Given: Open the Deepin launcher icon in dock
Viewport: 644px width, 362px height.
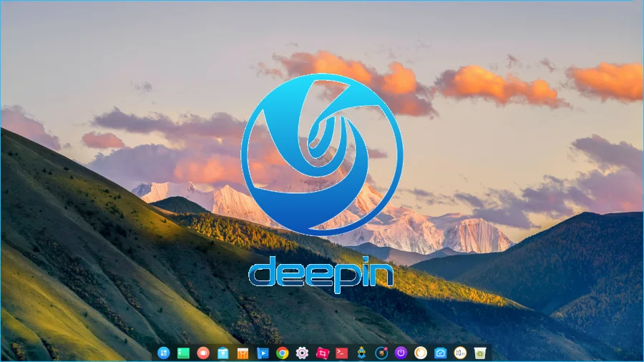Looking at the screenshot, I should click(163, 353).
